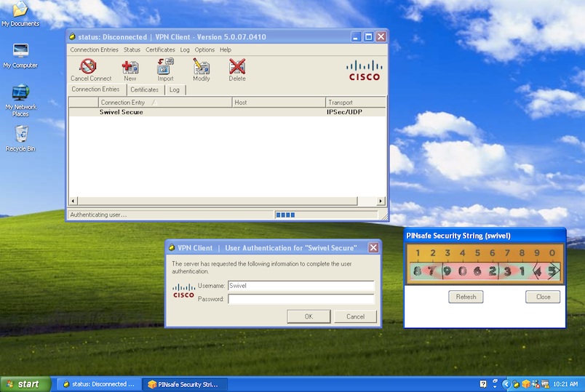
Task: Open the Log menu
Action: point(185,49)
